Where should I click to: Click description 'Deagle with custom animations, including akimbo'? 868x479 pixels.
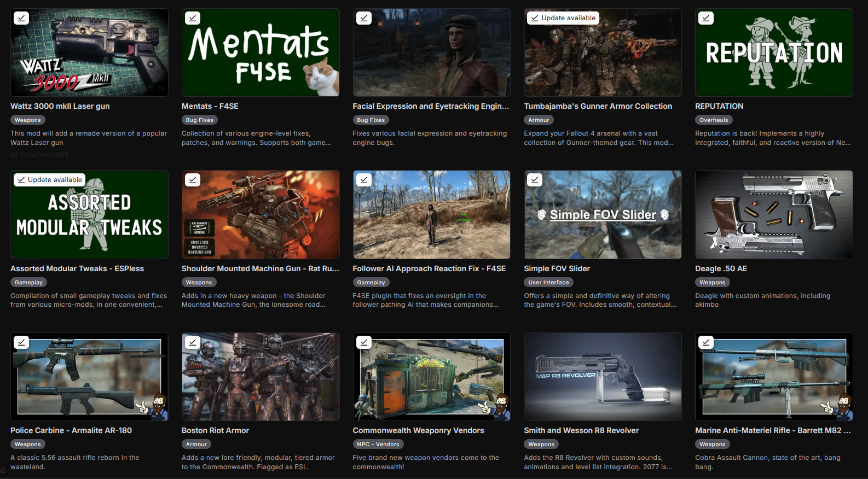click(x=763, y=300)
